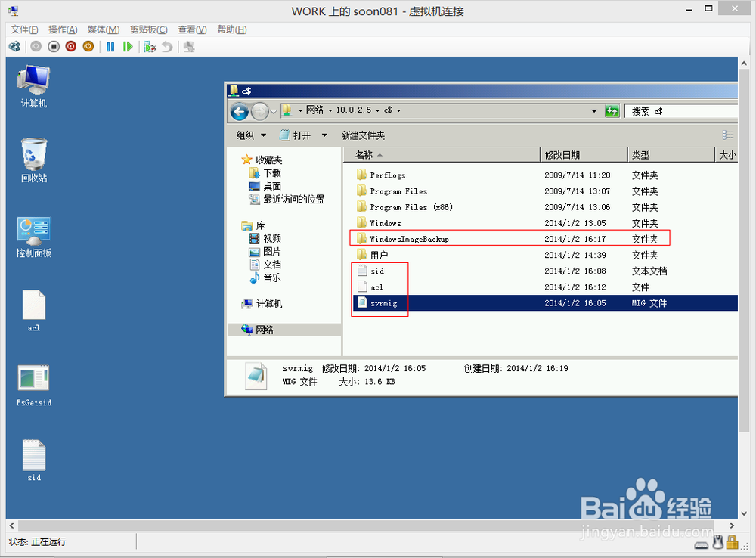756x558 pixels.
Task: Select 收藏夹 in the navigation pane
Action: [x=262, y=160]
